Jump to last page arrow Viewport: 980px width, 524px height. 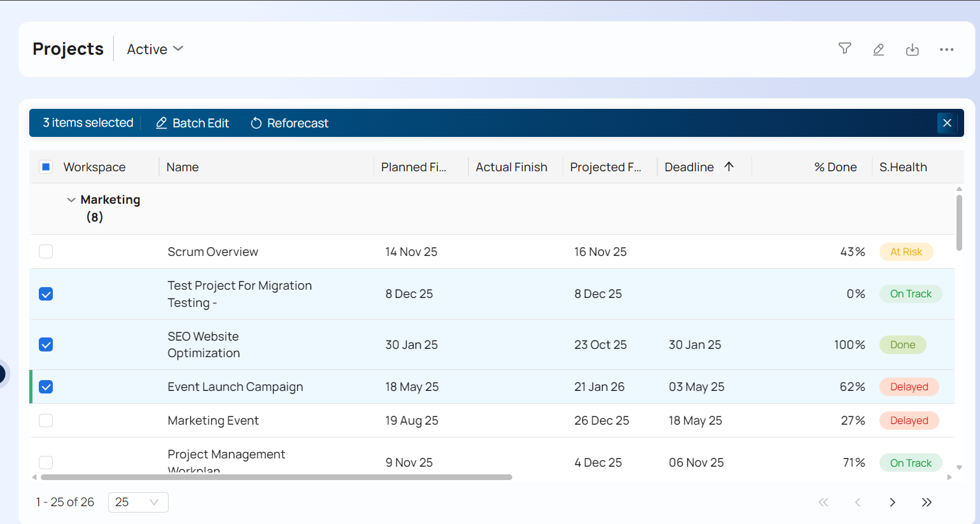(927, 502)
